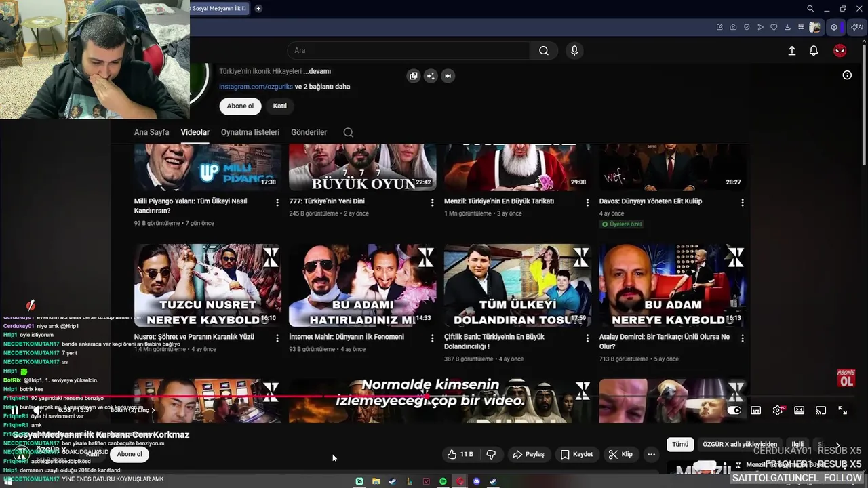Pause the playing video
The image size is (868, 488).
point(15,410)
